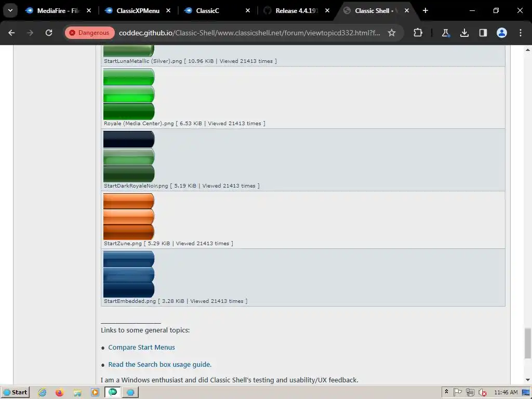Click the StartEmbedded.png caption text
532x399 pixels.
(x=176, y=301)
